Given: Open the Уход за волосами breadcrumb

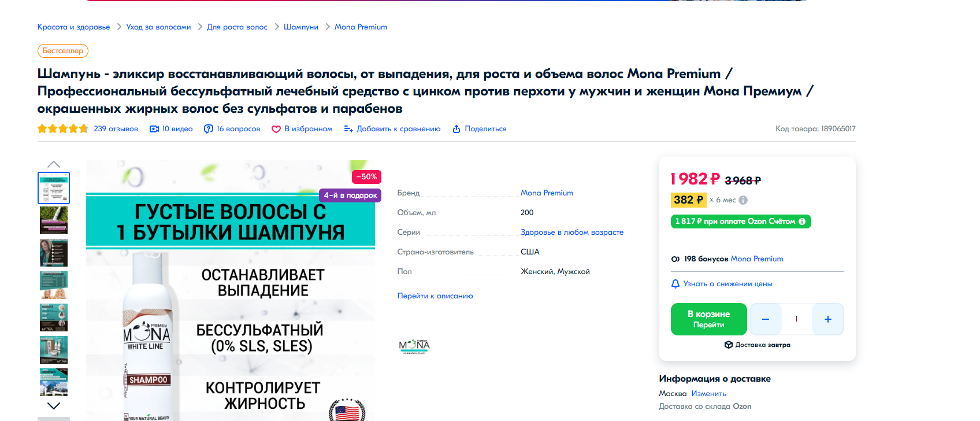Looking at the screenshot, I should [158, 27].
